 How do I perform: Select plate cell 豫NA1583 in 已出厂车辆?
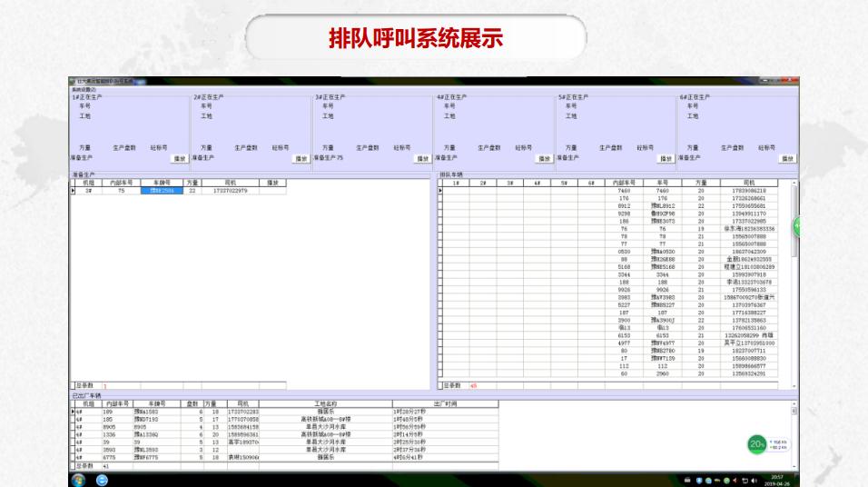(x=157, y=412)
